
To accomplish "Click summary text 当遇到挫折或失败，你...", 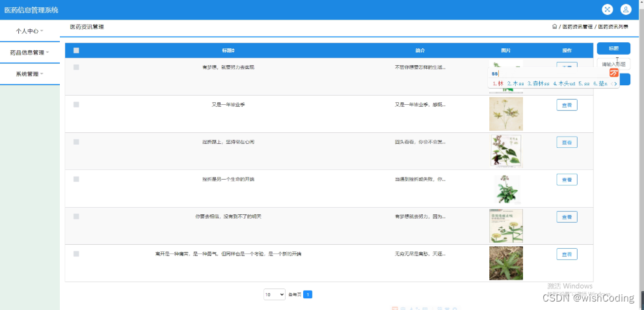I will [x=420, y=179].
